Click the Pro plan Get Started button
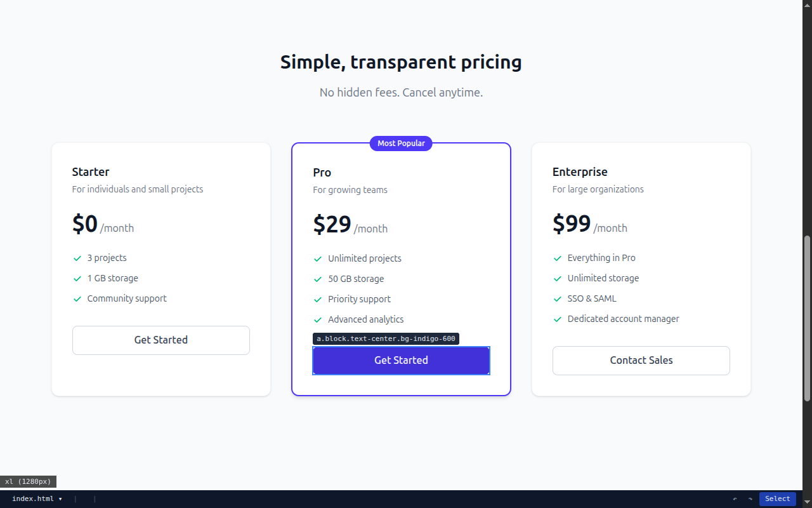The height and width of the screenshot is (508, 812). tap(401, 361)
